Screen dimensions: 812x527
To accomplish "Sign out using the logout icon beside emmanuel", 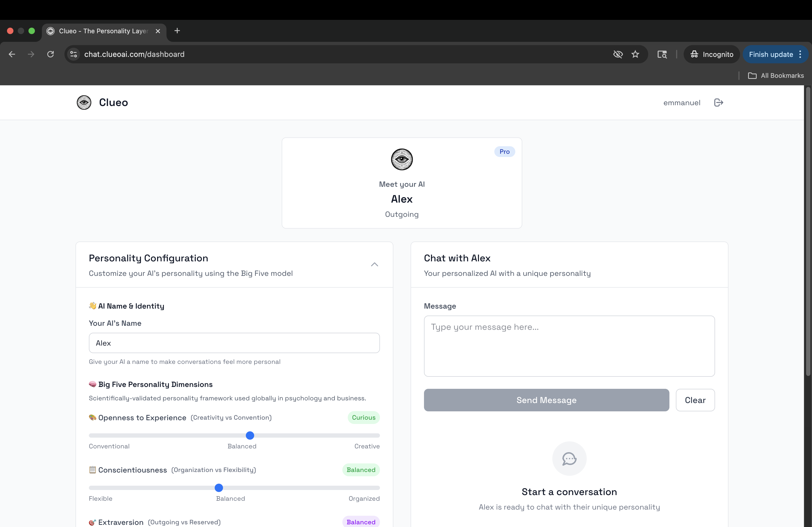I will tap(718, 103).
